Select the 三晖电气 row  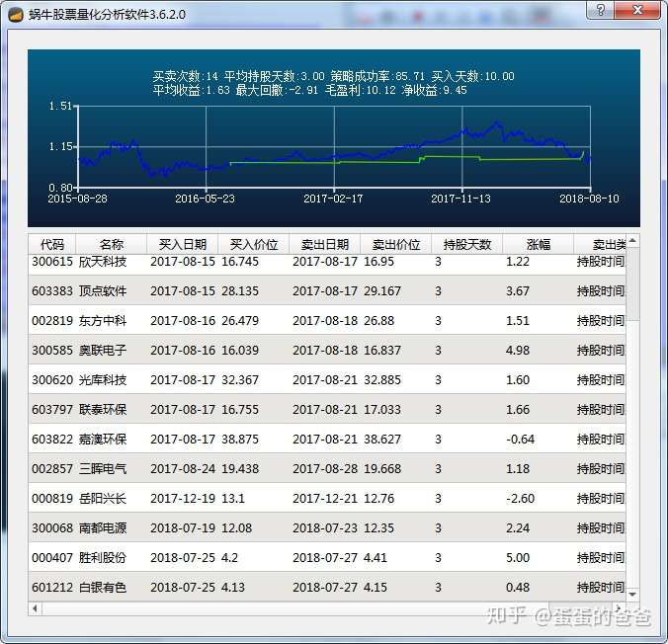327,468
